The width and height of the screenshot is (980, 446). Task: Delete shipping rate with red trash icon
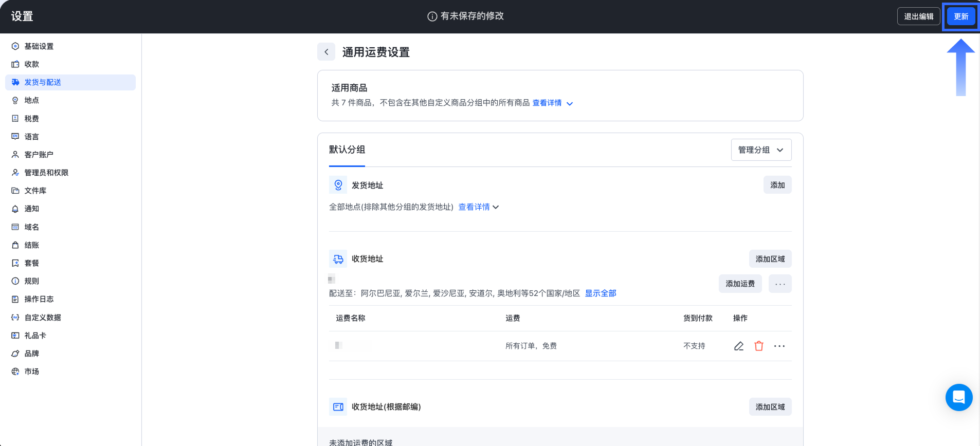pos(759,346)
